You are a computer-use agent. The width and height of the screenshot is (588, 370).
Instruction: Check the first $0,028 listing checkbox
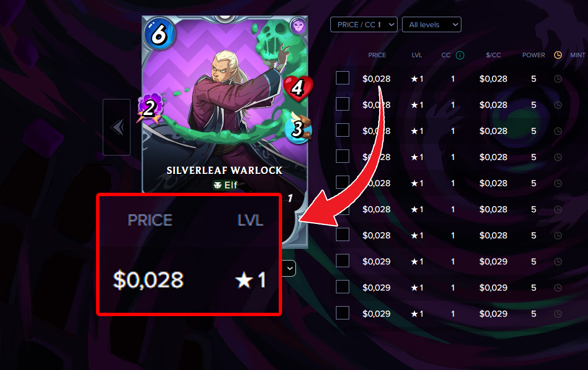[343, 78]
